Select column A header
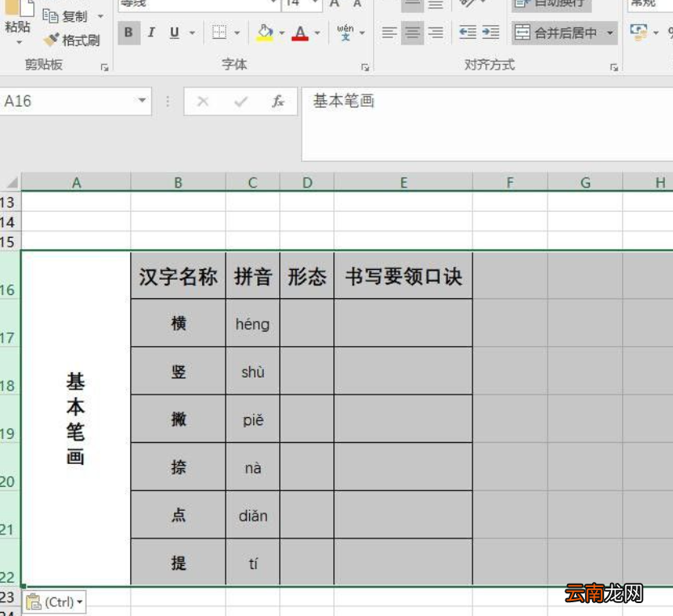This screenshot has height=616, width=673. tap(76, 183)
